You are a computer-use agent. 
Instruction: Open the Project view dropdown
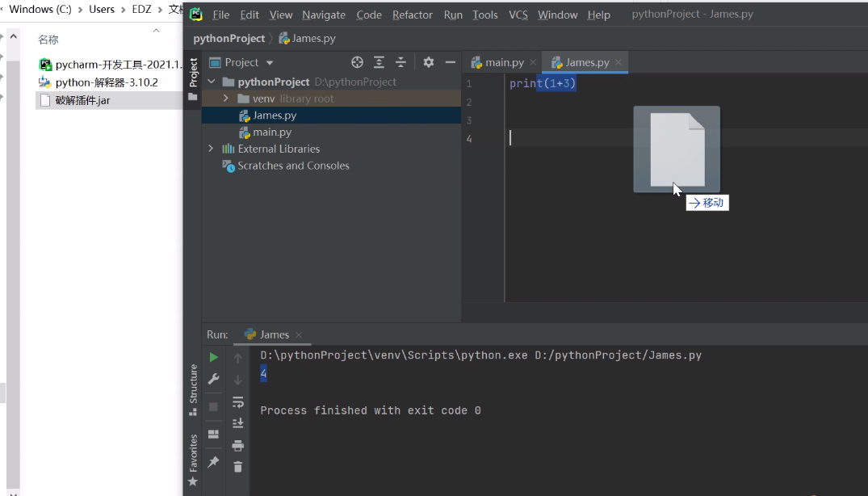[x=270, y=63]
